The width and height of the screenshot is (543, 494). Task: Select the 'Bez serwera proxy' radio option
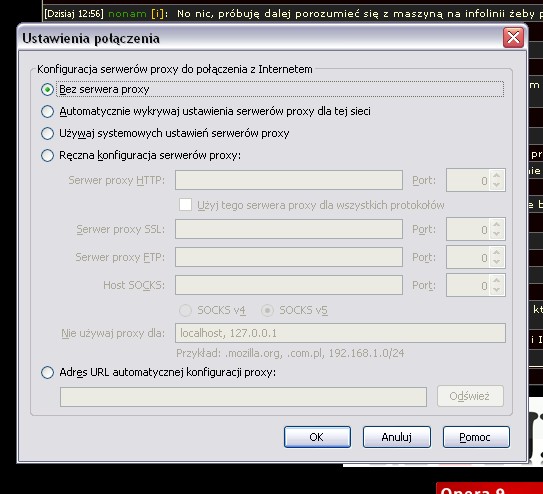47,89
